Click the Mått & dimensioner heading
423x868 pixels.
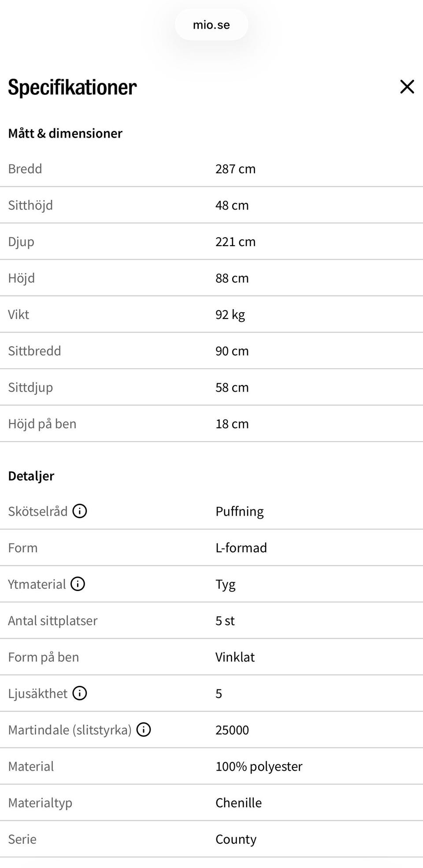[65, 133]
